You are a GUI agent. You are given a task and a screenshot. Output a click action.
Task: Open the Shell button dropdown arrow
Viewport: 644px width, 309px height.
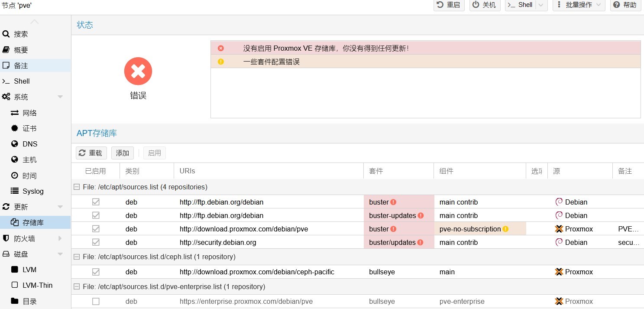541,5
